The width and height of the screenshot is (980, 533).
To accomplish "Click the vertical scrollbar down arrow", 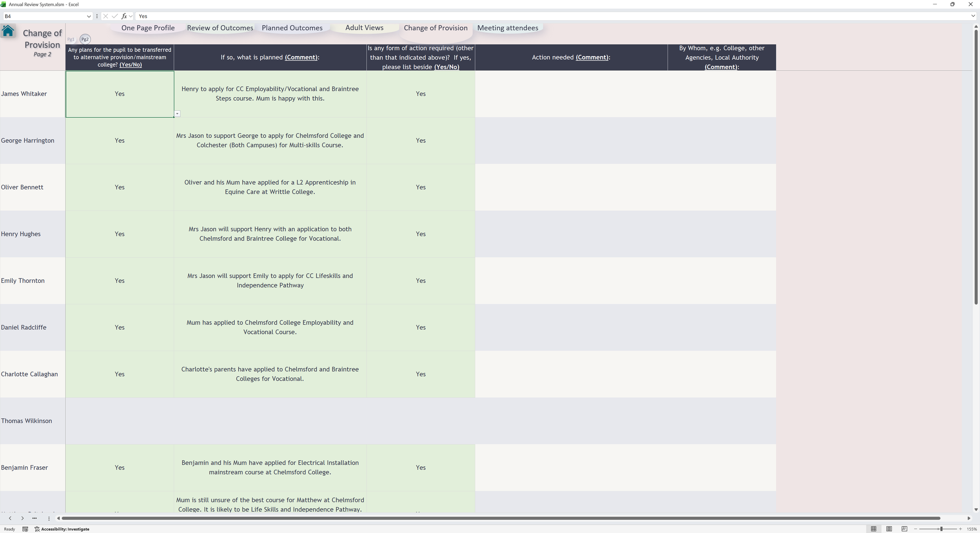I will [x=976, y=509].
